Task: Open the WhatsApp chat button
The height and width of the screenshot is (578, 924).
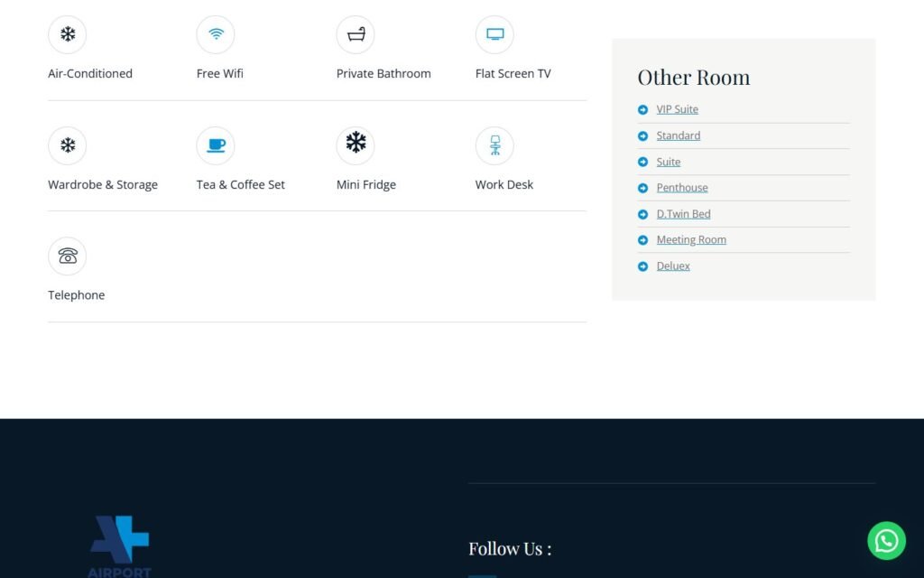Action: [886, 541]
